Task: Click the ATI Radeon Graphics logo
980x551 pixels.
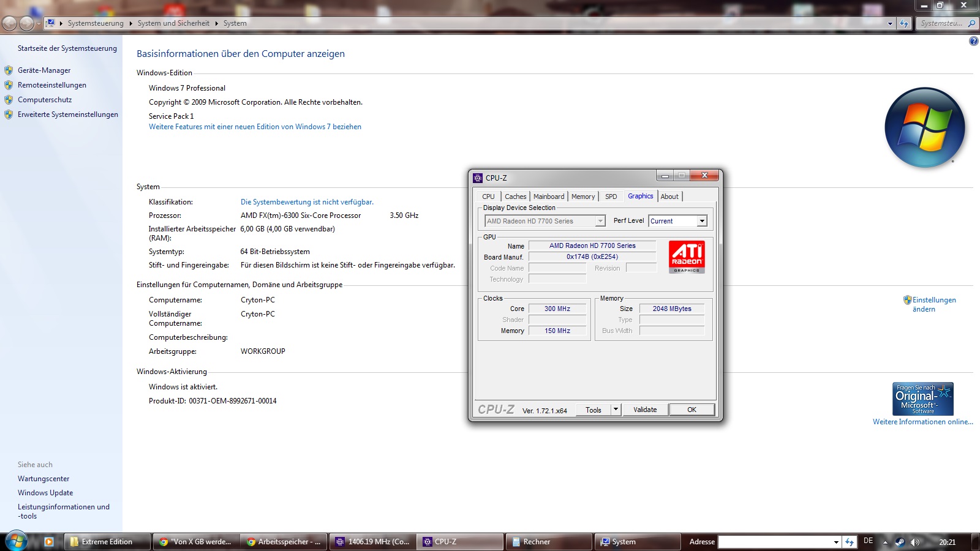Action: 687,257
